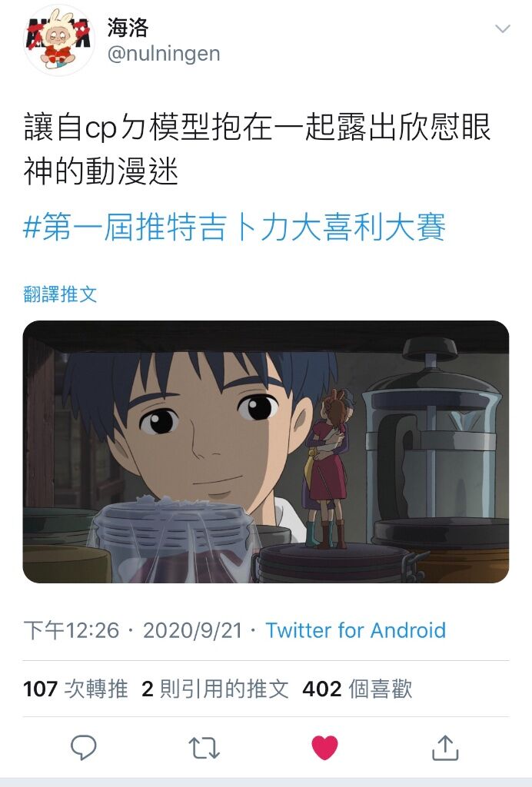Tap 翻譯推文 to translate tweet
This screenshot has width=532, height=787.
coord(60,294)
